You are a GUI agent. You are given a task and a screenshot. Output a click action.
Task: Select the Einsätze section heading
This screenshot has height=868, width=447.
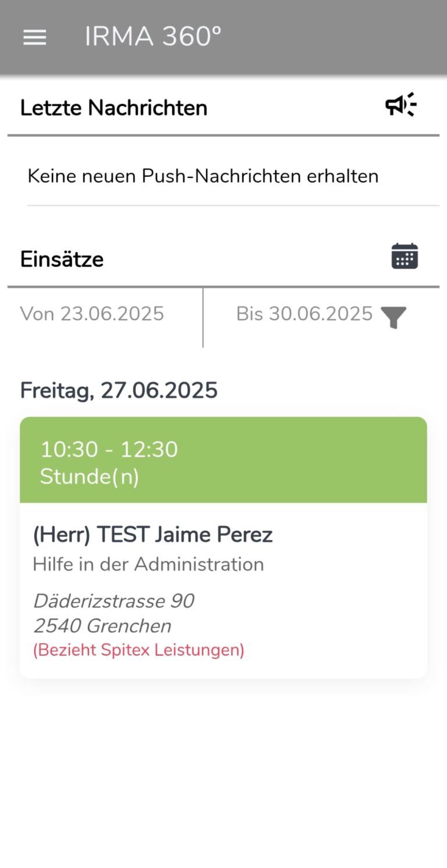click(x=62, y=259)
